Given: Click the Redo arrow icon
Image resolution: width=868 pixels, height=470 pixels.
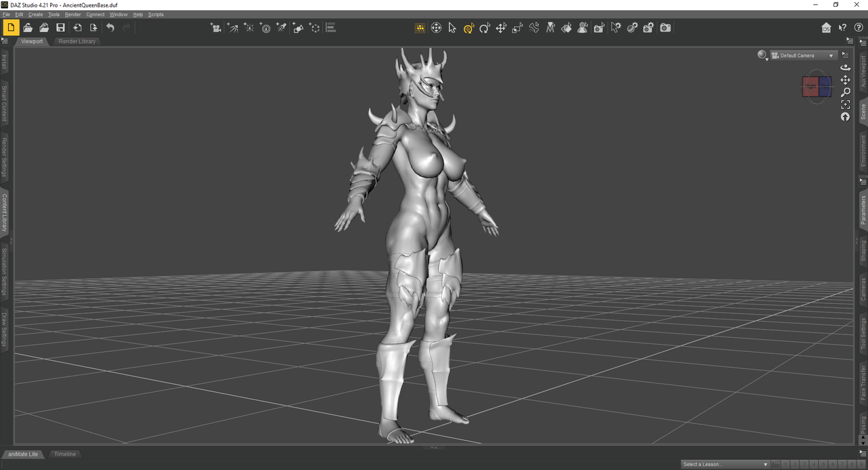Looking at the screenshot, I should pos(126,28).
